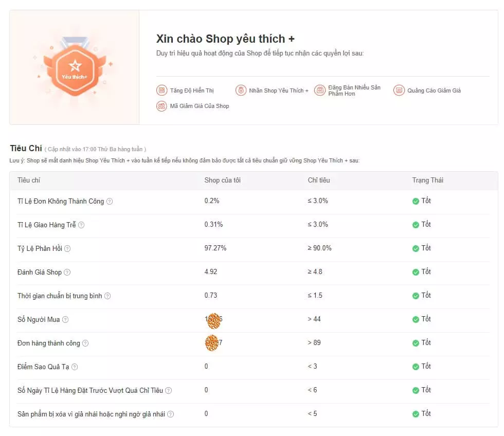Show the help info for Đánh Giá Shop
This screenshot has width=504, height=436.
coord(67,272)
